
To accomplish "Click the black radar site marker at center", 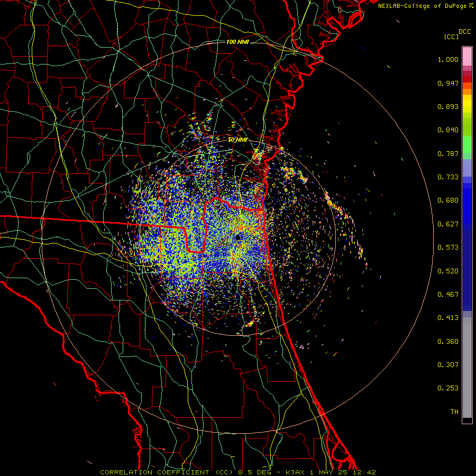I will (x=239, y=237).
